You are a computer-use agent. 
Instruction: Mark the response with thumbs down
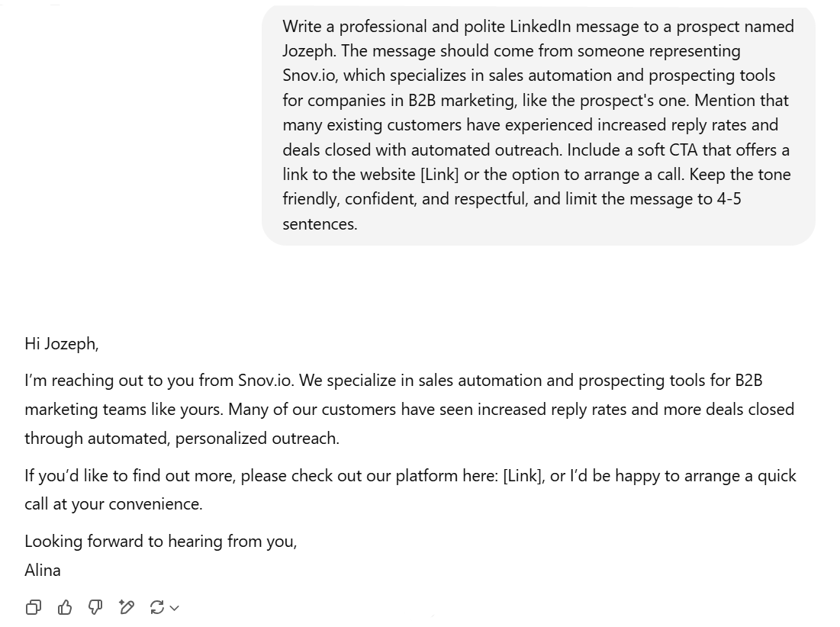coord(95,607)
